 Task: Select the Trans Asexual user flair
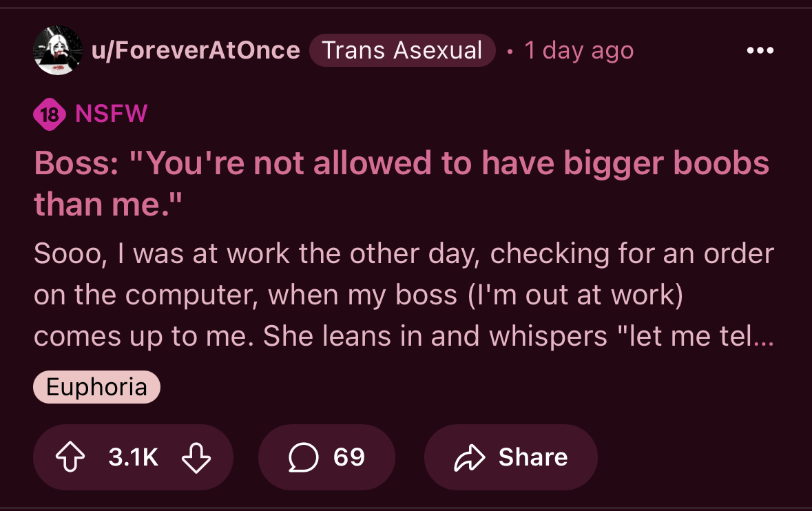(402, 50)
